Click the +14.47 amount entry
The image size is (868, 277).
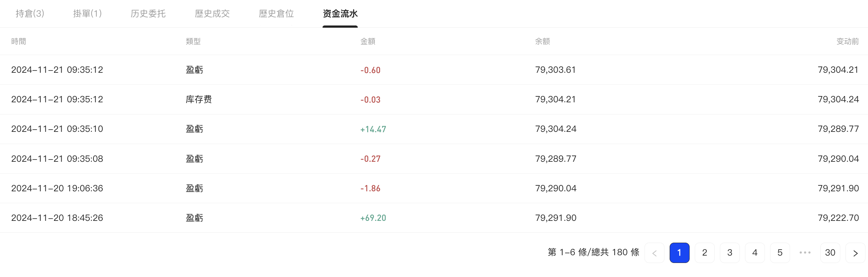pos(373,129)
